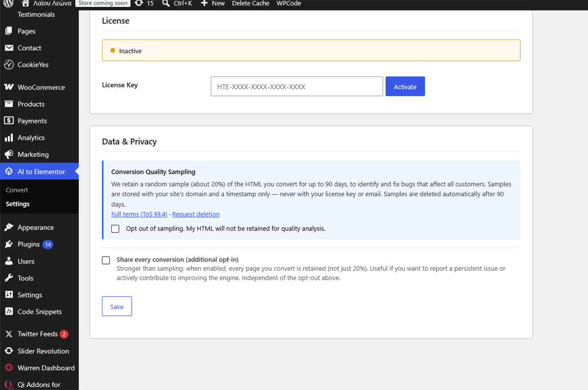Click the Warren Dashboard icon
The height and width of the screenshot is (390, 588).
[x=9, y=368]
